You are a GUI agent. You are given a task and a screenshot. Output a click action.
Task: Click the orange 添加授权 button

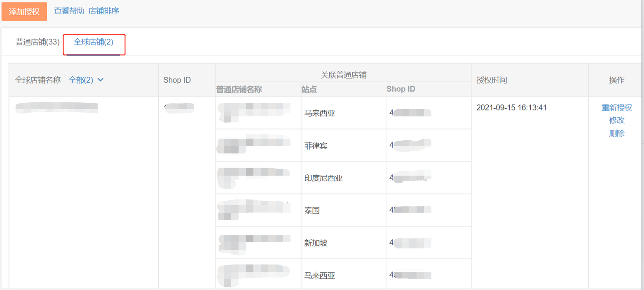(x=24, y=12)
